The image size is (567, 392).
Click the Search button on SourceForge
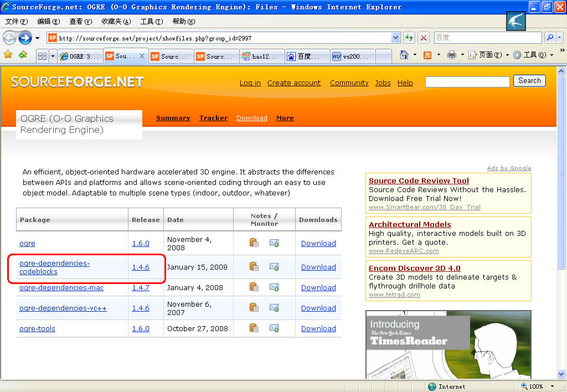529,81
